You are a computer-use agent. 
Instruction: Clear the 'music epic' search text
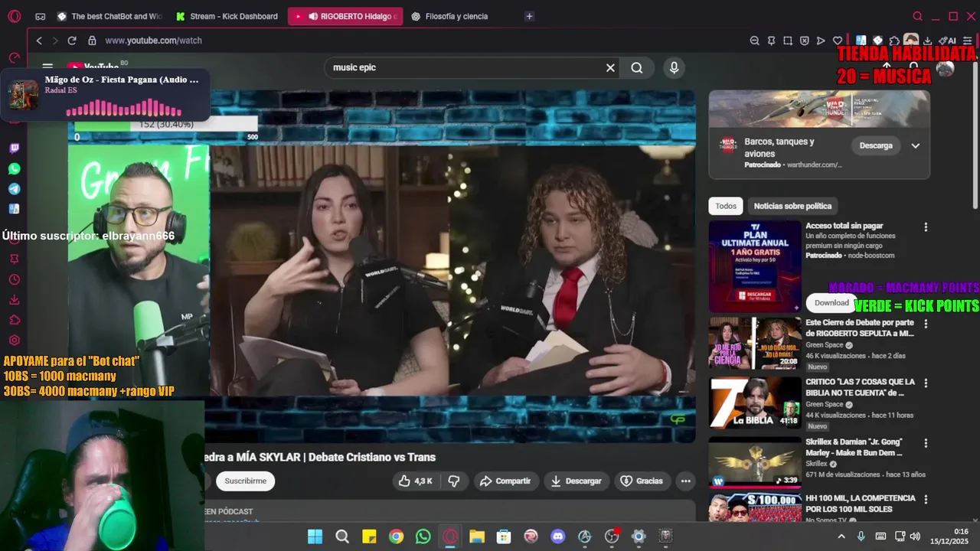pos(610,67)
